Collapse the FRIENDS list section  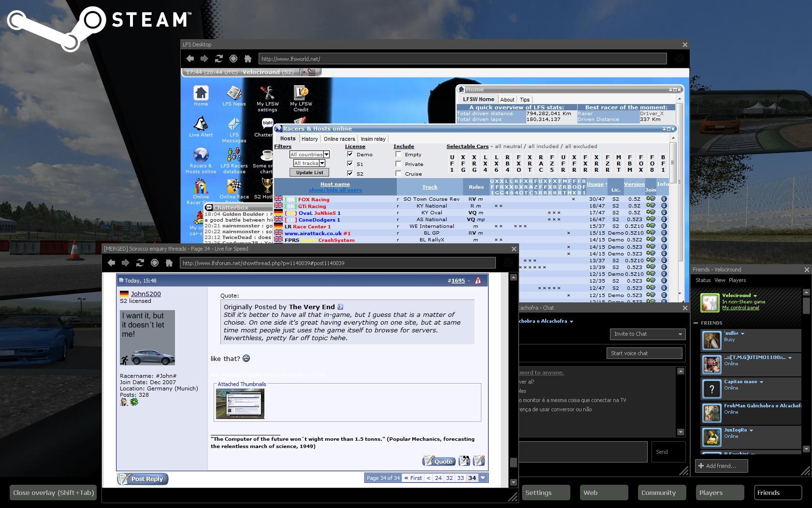[696, 323]
